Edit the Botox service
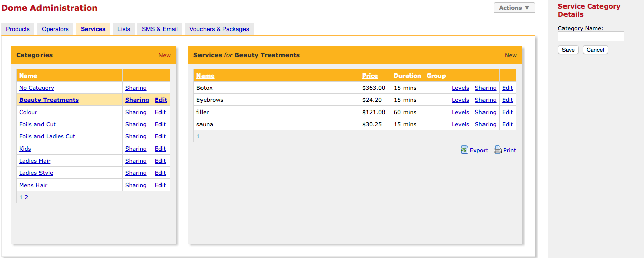Image resolution: width=644 pixels, height=258 pixels. [x=507, y=88]
